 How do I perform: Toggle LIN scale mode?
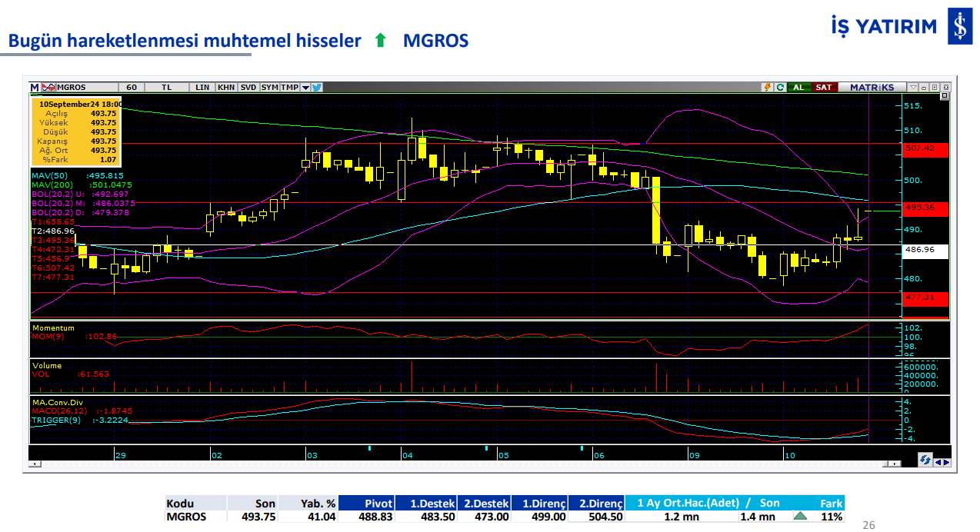(x=202, y=88)
